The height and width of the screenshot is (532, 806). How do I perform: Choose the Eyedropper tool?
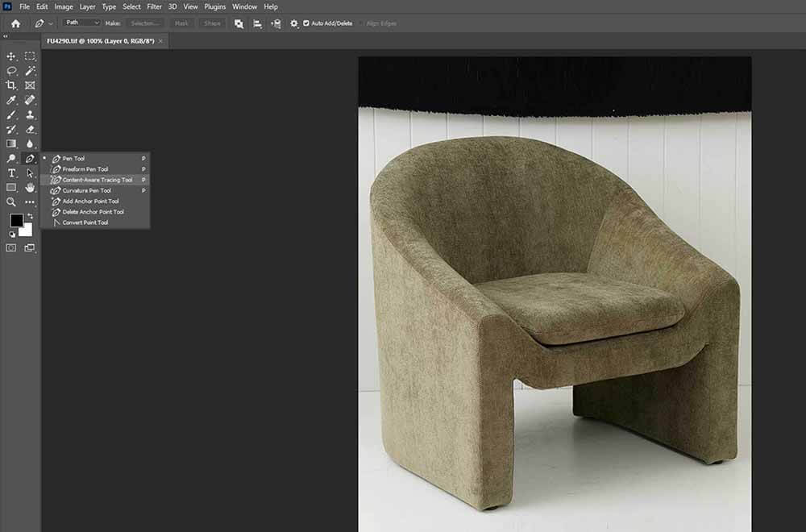tap(10, 100)
